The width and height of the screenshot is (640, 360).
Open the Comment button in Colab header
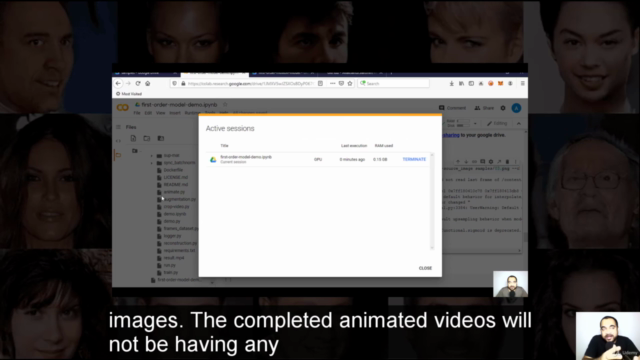tap(452, 108)
